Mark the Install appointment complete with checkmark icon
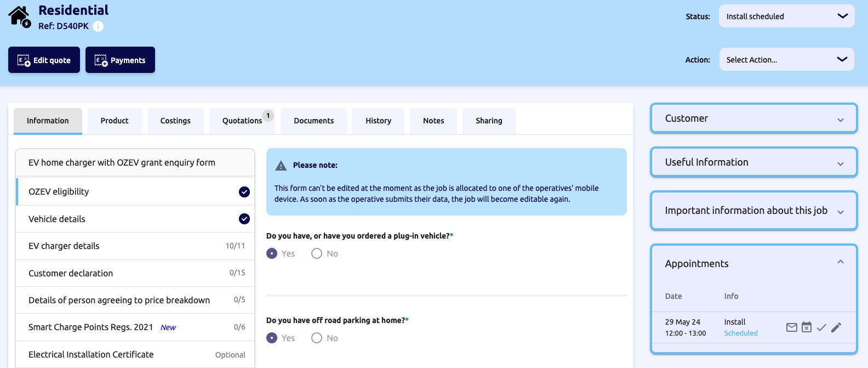868x368 pixels. pyautogui.click(x=821, y=327)
